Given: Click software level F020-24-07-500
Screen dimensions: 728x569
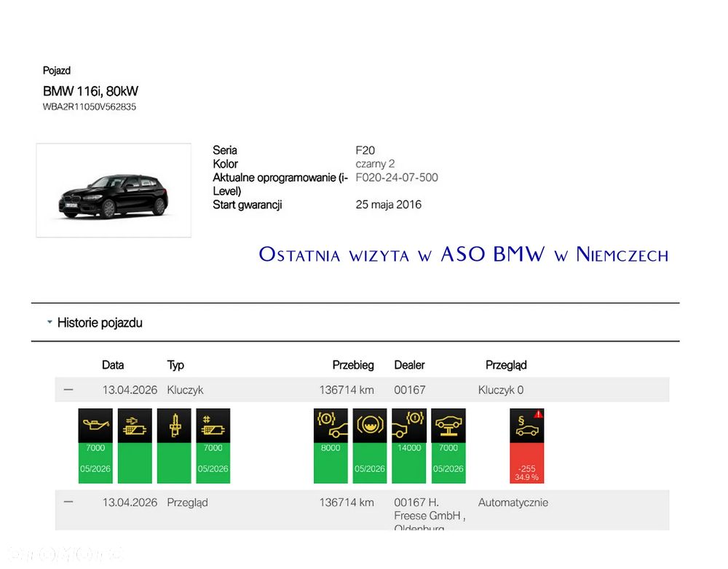Looking at the screenshot, I should tap(397, 178).
